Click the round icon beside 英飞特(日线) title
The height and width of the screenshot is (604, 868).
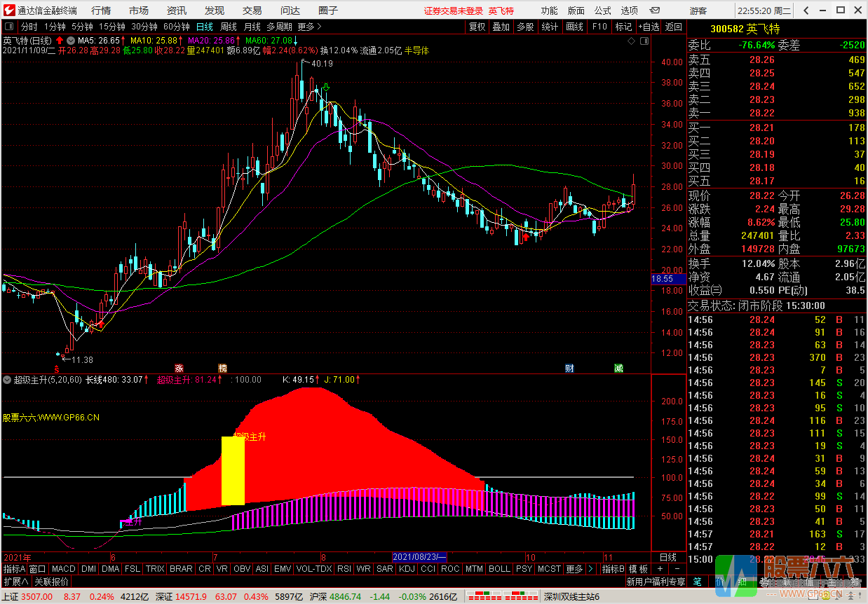point(71,41)
